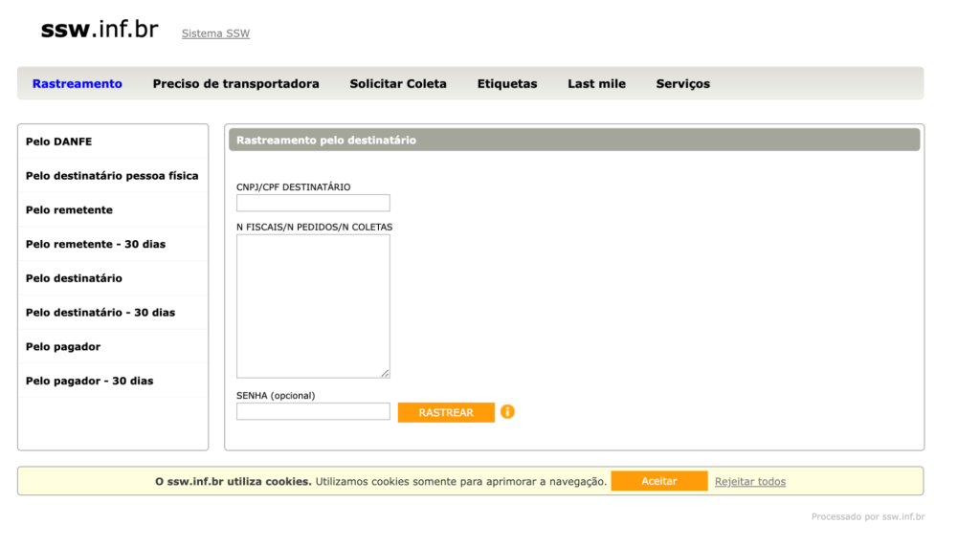
Task: Select Pelo destinatário pessoa física option
Action: [112, 176]
